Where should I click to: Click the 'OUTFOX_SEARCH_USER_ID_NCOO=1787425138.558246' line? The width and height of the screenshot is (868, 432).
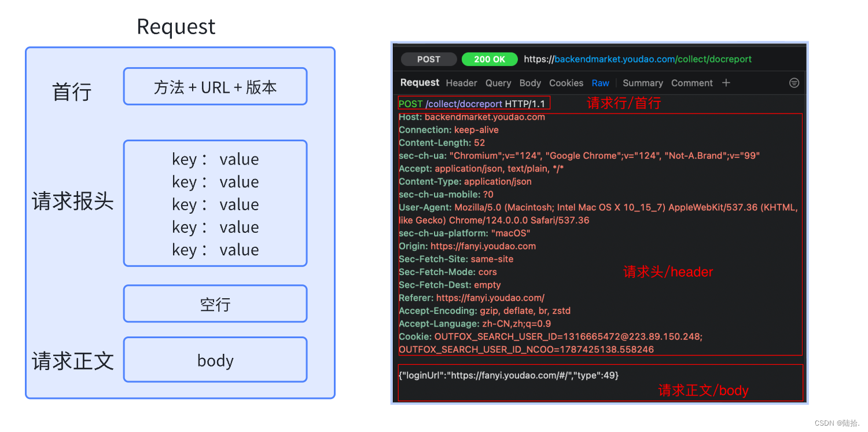pos(526,349)
